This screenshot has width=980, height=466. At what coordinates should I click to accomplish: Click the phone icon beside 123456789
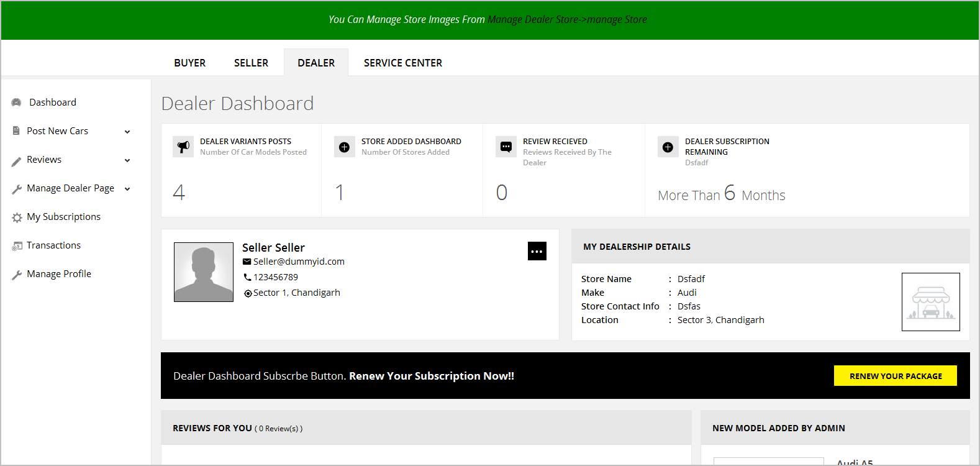[x=247, y=277]
